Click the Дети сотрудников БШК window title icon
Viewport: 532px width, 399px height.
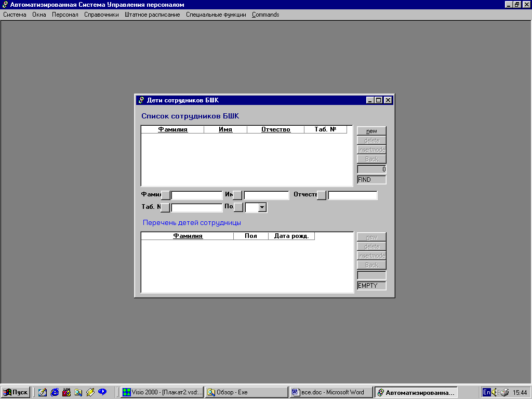tap(140, 100)
